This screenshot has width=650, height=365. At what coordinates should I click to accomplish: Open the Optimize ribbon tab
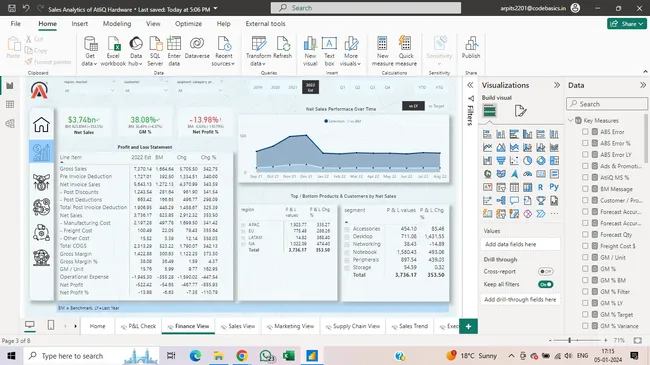(x=188, y=24)
